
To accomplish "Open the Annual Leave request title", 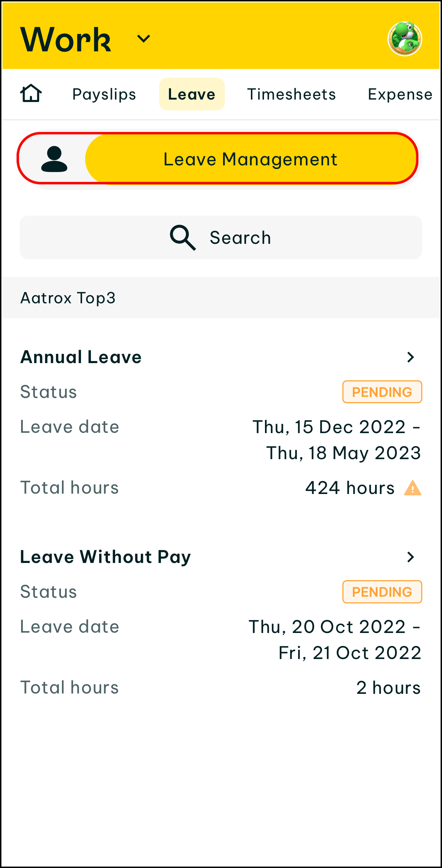I will point(81,357).
